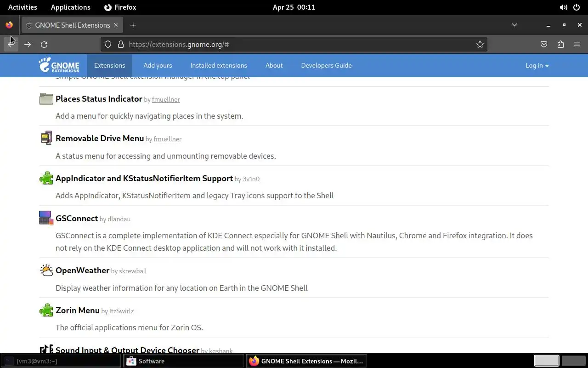The width and height of the screenshot is (588, 368).
Task: Open the Applications menu
Action: point(70,7)
